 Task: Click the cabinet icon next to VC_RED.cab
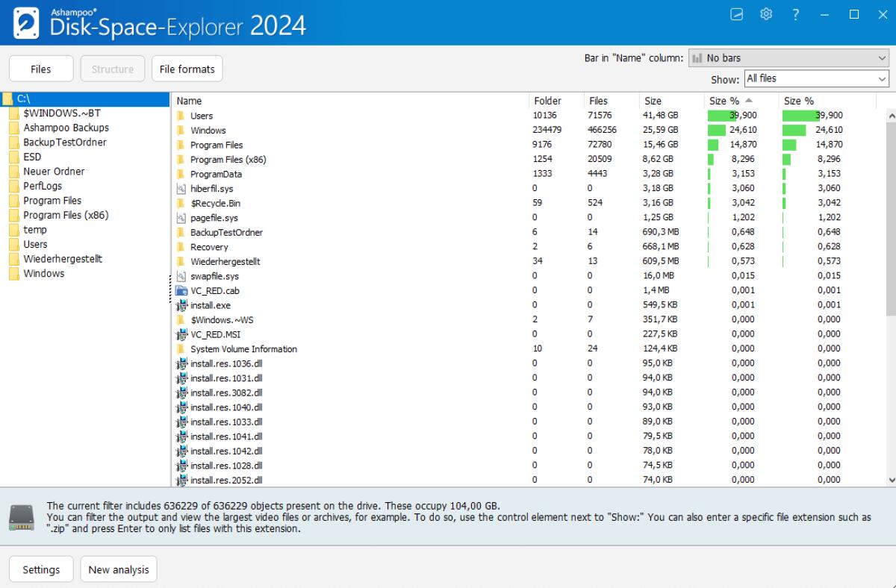[x=180, y=290]
